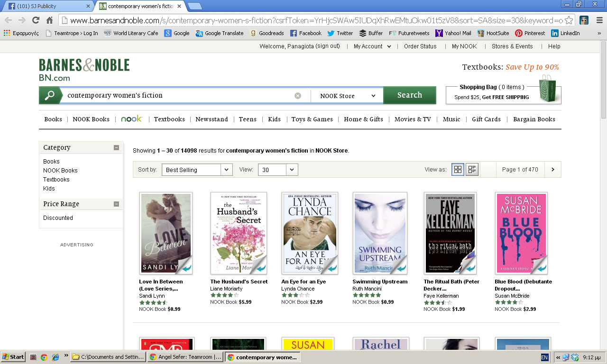Click in the search input field
607x364 pixels.
(180, 95)
